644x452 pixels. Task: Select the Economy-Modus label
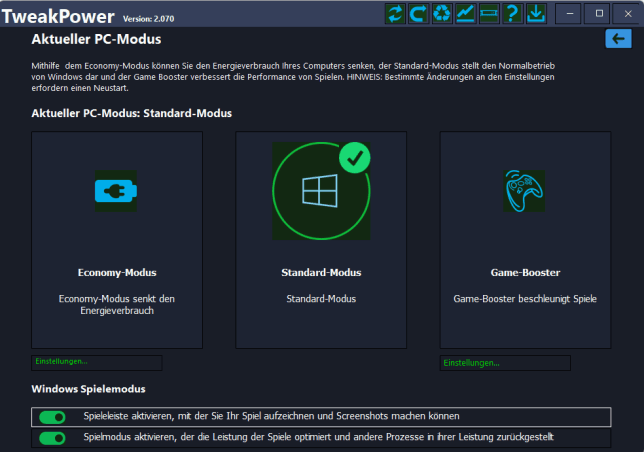point(117,272)
